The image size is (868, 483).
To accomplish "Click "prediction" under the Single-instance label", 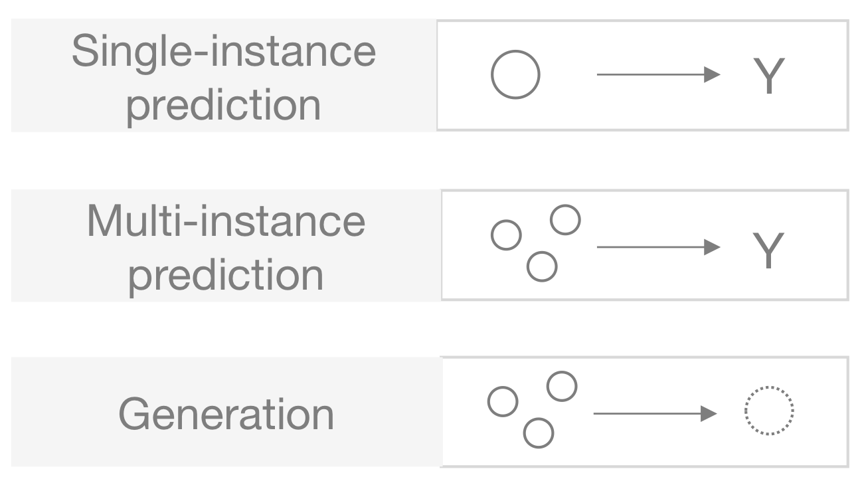I will pyautogui.click(x=224, y=105).
